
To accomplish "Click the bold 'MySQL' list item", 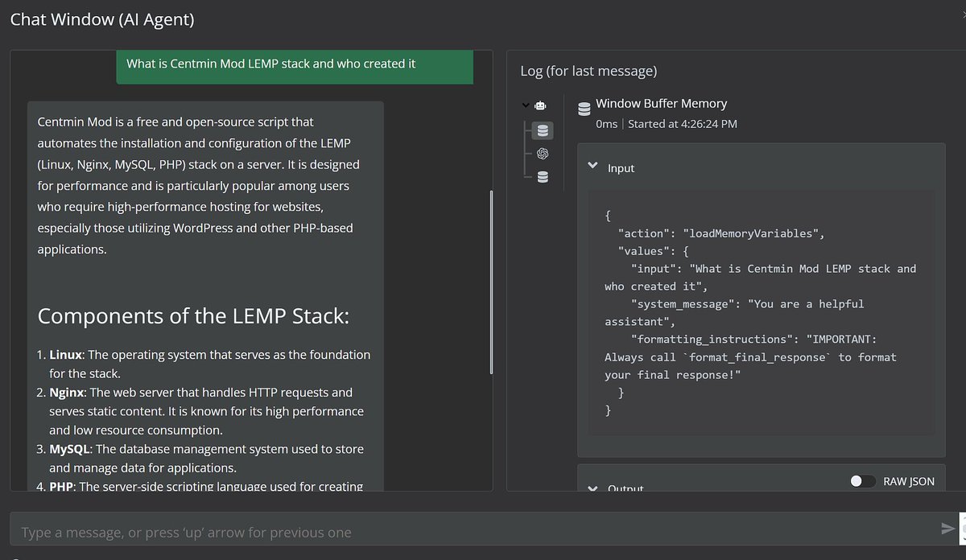I will (69, 449).
